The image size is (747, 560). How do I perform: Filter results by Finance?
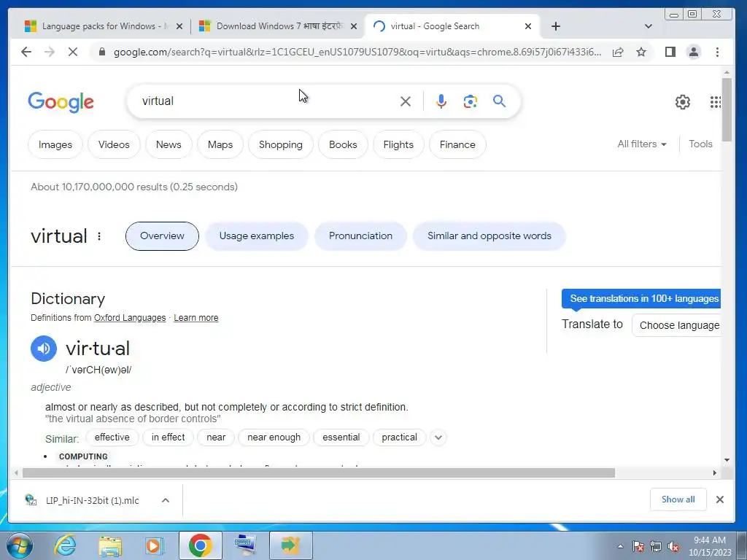[457, 144]
